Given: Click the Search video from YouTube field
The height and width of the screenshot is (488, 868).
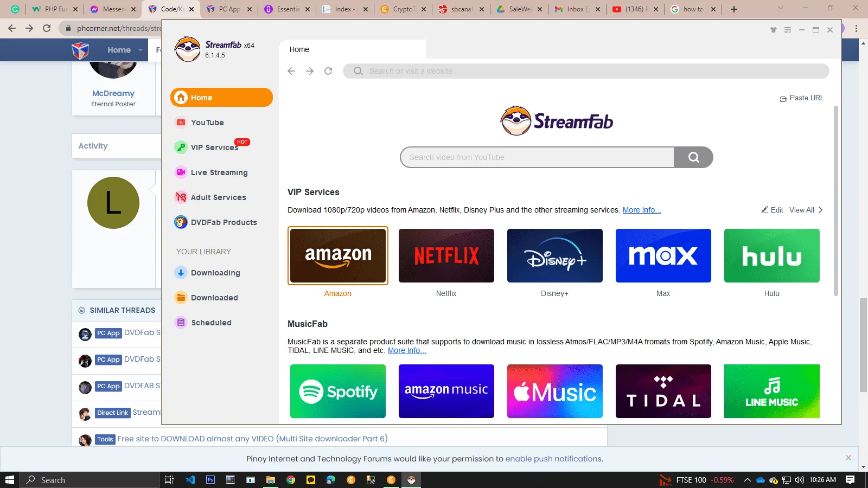Looking at the screenshot, I should 537,157.
